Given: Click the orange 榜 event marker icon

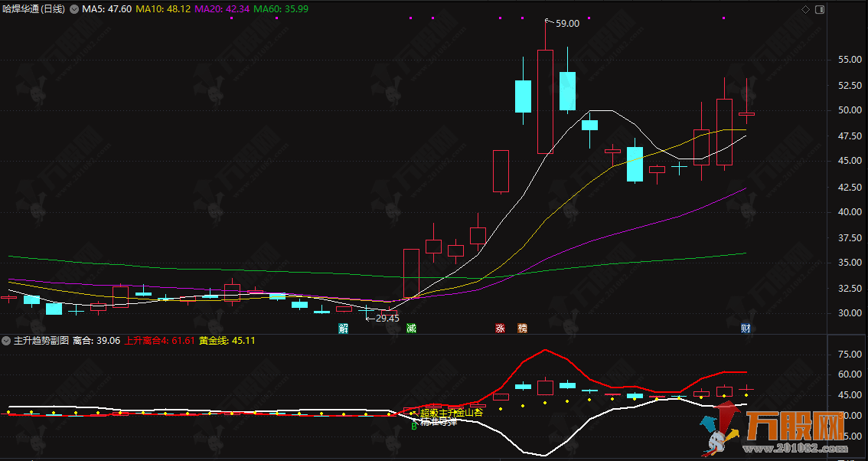Looking at the screenshot, I should 522,329.
